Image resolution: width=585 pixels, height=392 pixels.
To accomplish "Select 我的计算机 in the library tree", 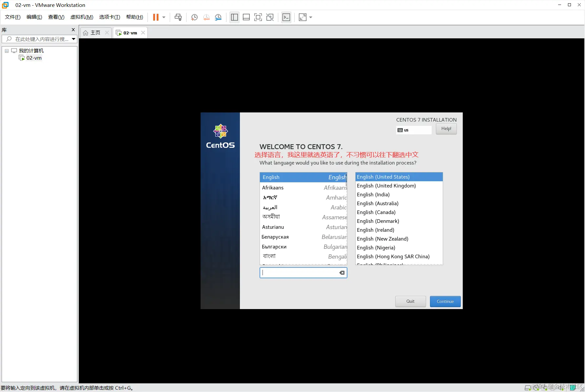I will click(x=31, y=51).
